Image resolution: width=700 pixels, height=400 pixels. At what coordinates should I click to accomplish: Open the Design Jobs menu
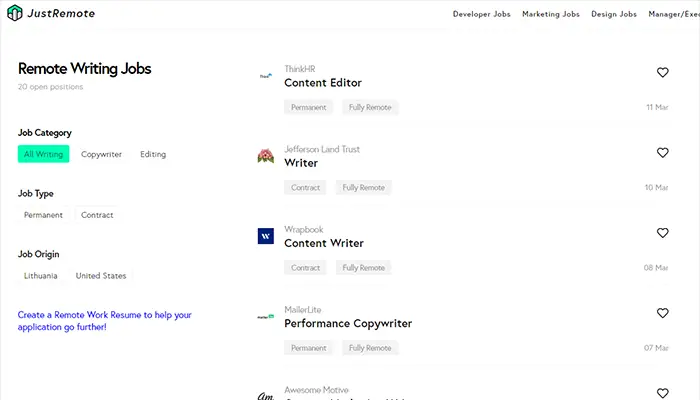click(614, 14)
